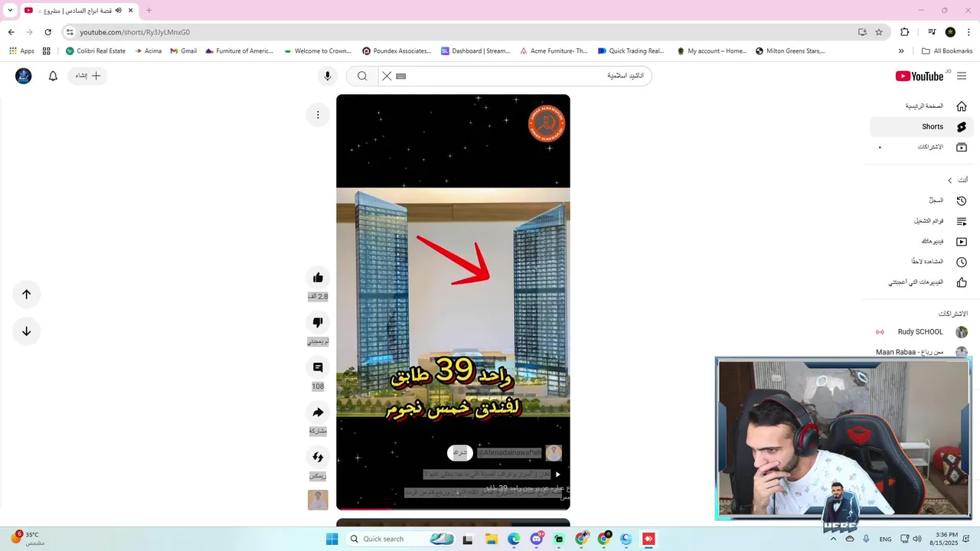Click the Create (إنشاء) button
This screenshot has height=551, width=980.
click(x=87, y=76)
